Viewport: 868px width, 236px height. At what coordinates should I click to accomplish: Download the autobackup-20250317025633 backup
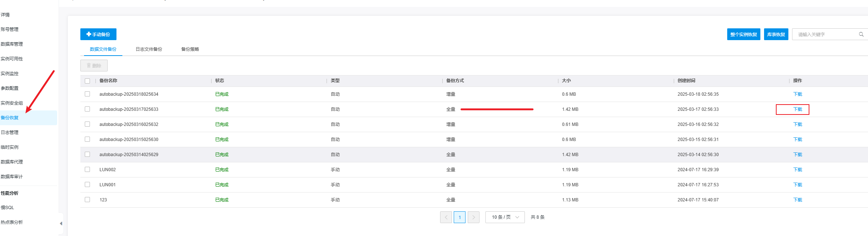797,109
